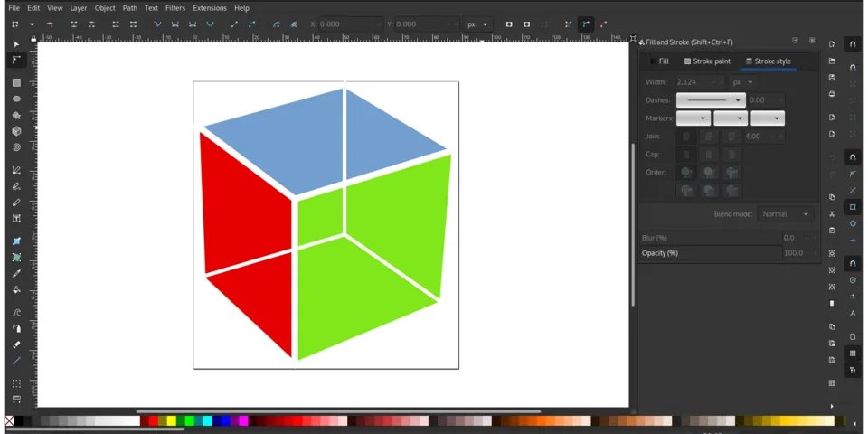Open the mid Markers dropdown
868x434 pixels.
point(731,118)
